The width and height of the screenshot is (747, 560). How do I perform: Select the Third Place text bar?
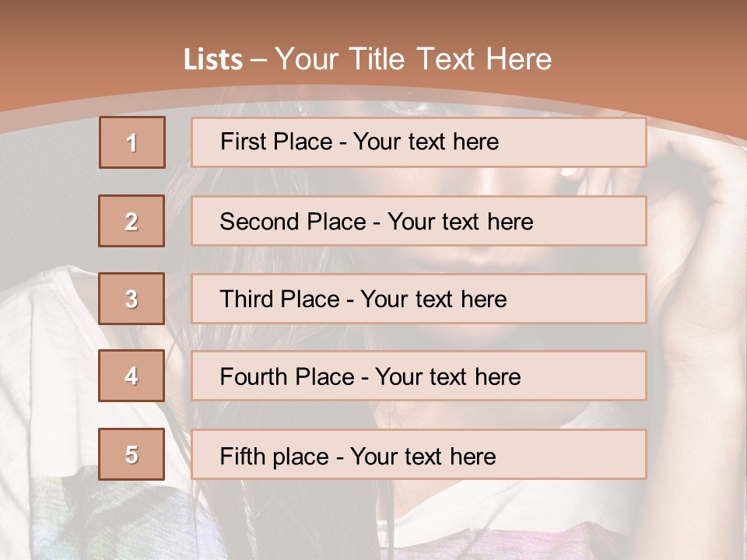click(419, 299)
